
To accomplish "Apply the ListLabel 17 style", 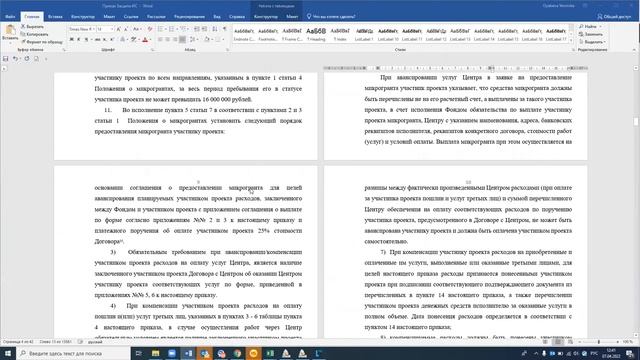I will pos(556,34).
